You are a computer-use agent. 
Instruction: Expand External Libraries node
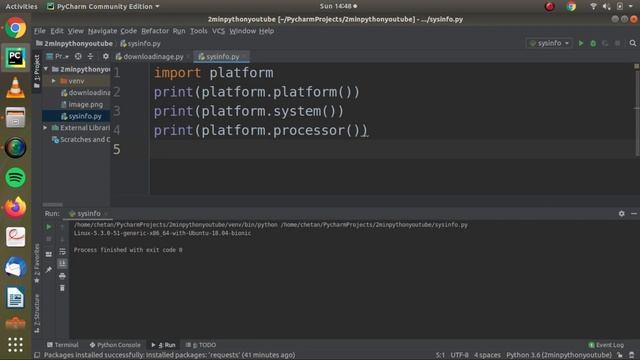(45, 128)
